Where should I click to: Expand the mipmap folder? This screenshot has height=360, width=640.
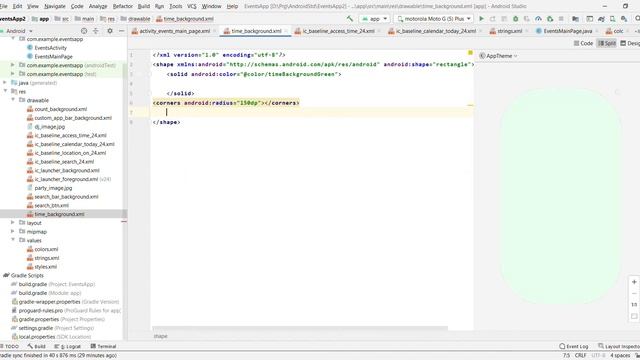[13, 231]
